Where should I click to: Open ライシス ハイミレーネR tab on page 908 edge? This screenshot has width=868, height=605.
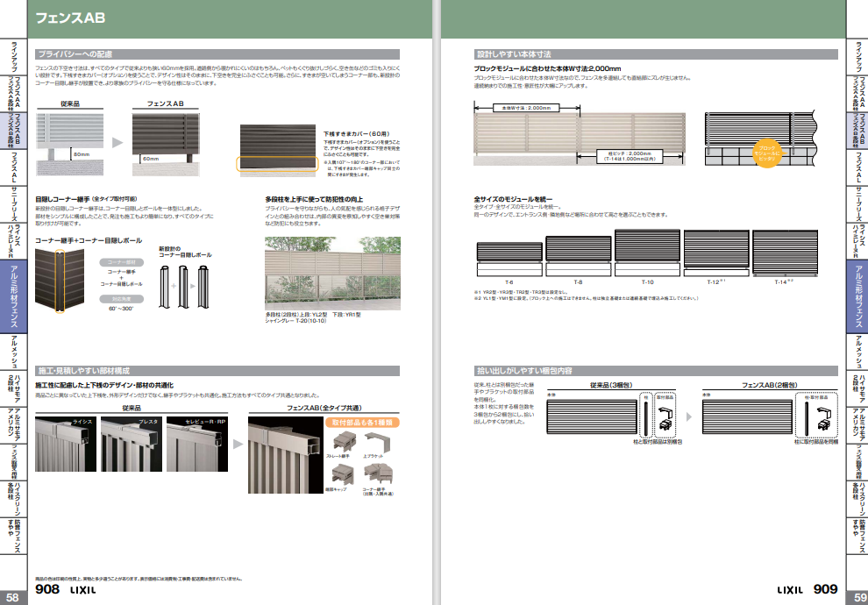[x=13, y=241]
